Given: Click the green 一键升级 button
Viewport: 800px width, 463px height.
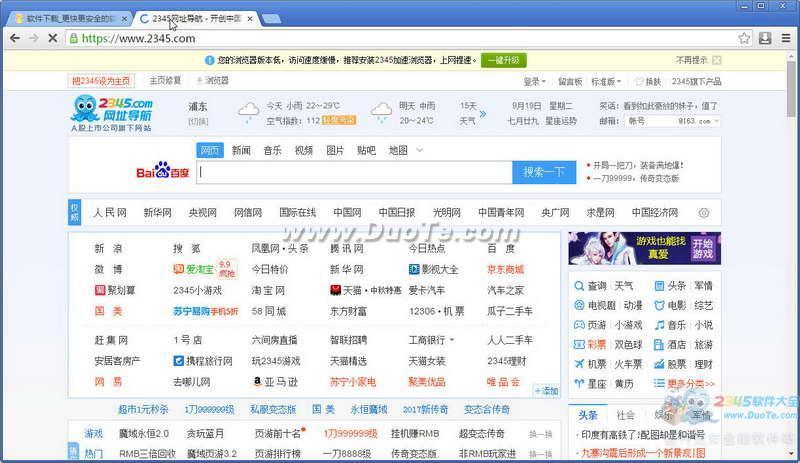Looking at the screenshot, I should pyautogui.click(x=503, y=60).
